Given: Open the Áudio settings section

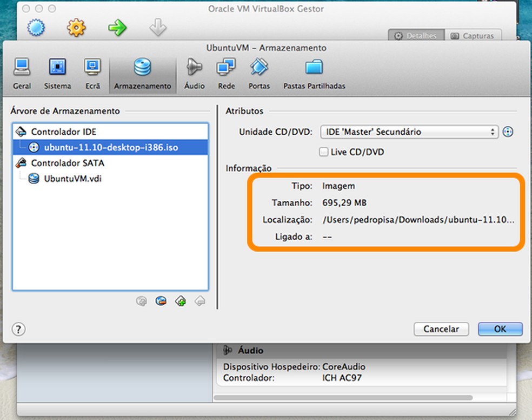Looking at the screenshot, I should [195, 74].
